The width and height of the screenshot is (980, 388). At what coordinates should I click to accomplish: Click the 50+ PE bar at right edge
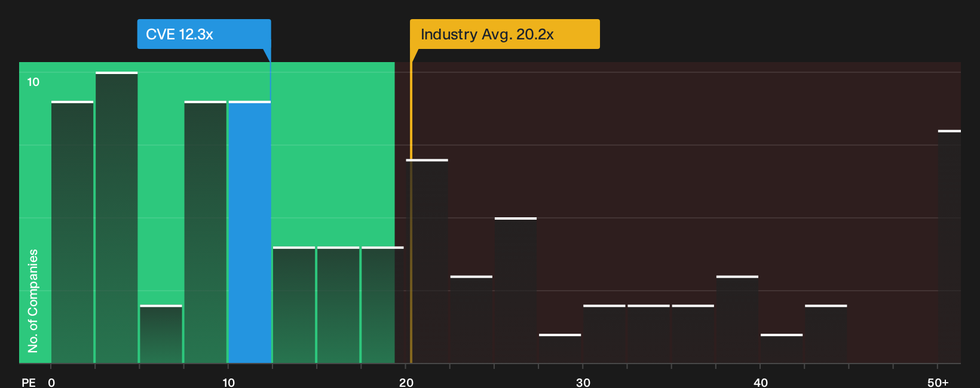pos(950,247)
